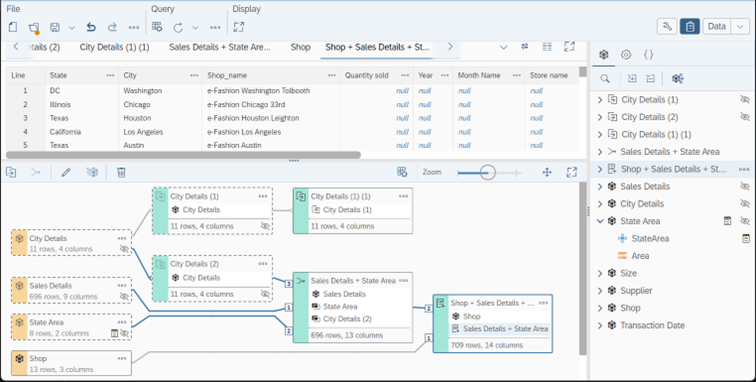This screenshot has width=756, height=382.
Task: Select the Shop + Sales Details + St... tab
Action: tap(377, 47)
